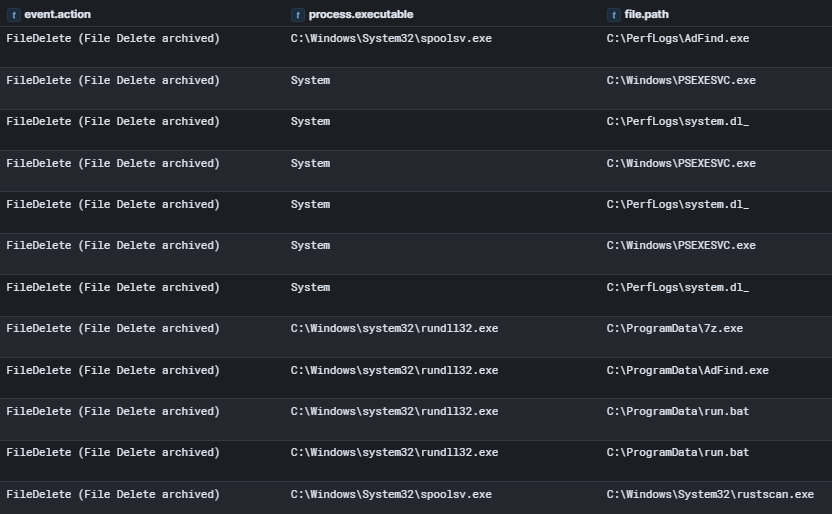Click the C:\PerfLogs\AdFind.exe file path cell
Screen dimensions: 832x514
[678, 38]
